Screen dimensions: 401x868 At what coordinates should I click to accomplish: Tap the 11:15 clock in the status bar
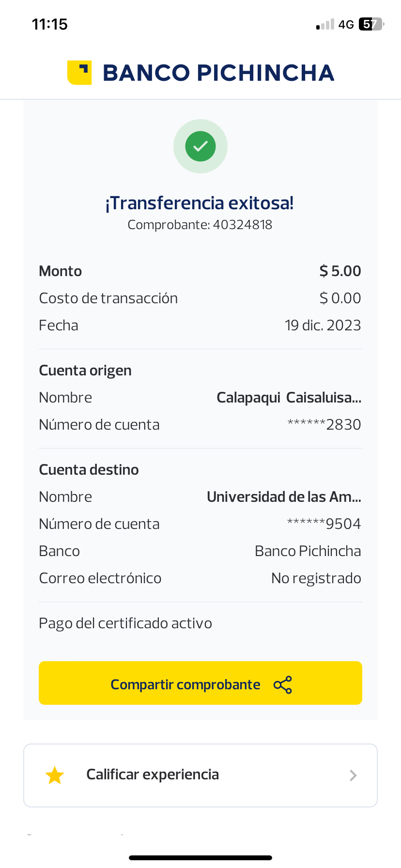pyautogui.click(x=49, y=24)
